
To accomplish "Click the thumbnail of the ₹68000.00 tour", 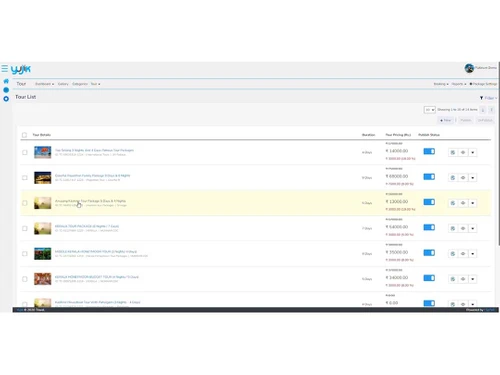I will coord(43,178).
